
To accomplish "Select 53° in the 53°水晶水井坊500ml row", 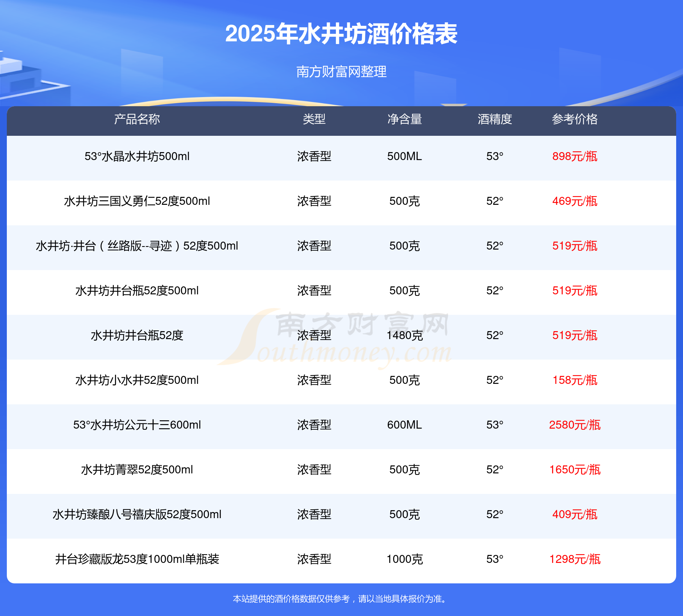I will click(x=495, y=156).
